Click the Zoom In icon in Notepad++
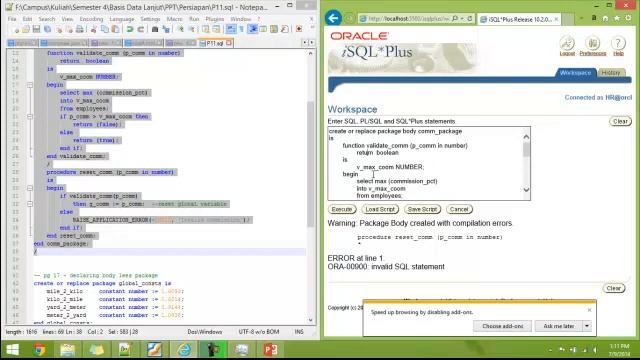 point(180,29)
